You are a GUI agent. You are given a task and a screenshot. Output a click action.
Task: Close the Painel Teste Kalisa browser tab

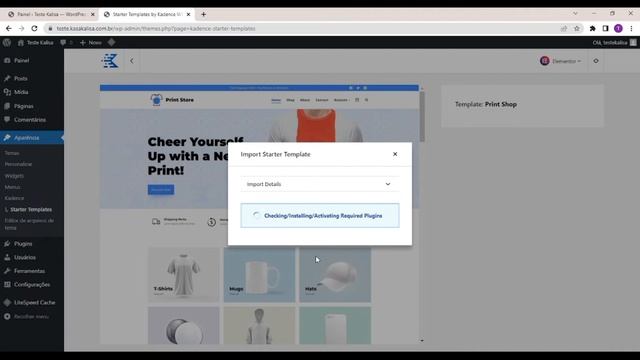93,14
